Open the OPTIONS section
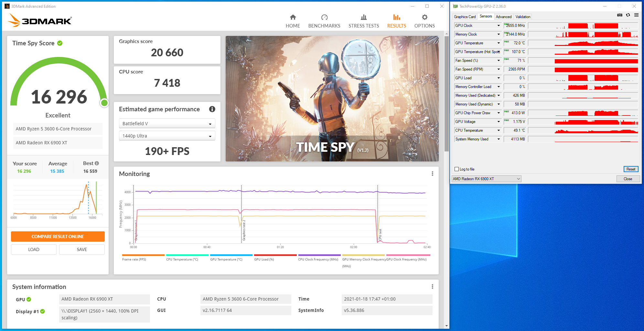Viewport: 644px width, 331px height. tap(424, 21)
